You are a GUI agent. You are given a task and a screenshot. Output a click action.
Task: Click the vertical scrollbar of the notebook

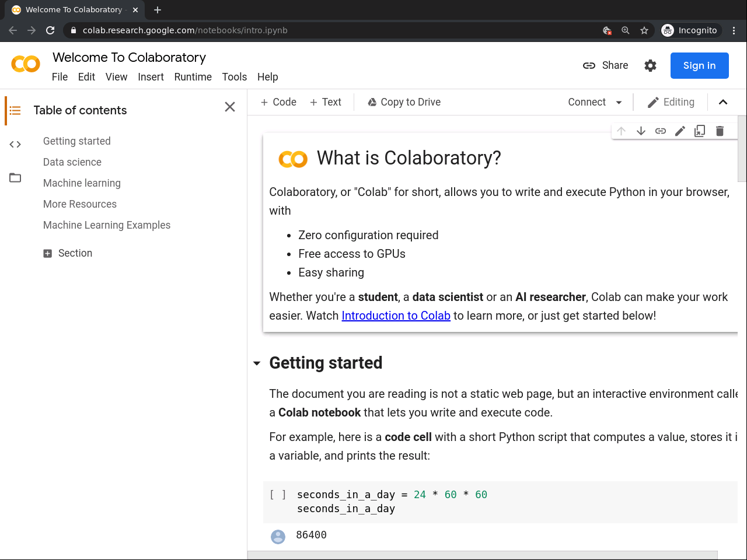coord(742,149)
